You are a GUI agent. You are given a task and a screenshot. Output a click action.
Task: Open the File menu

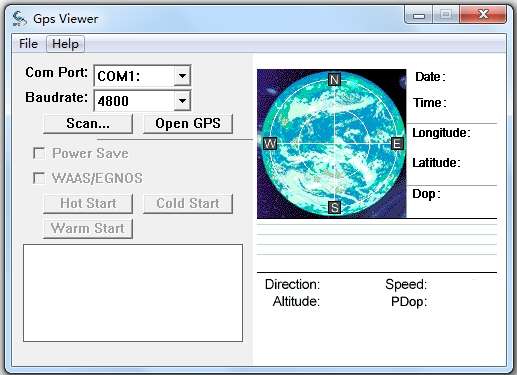(28, 44)
